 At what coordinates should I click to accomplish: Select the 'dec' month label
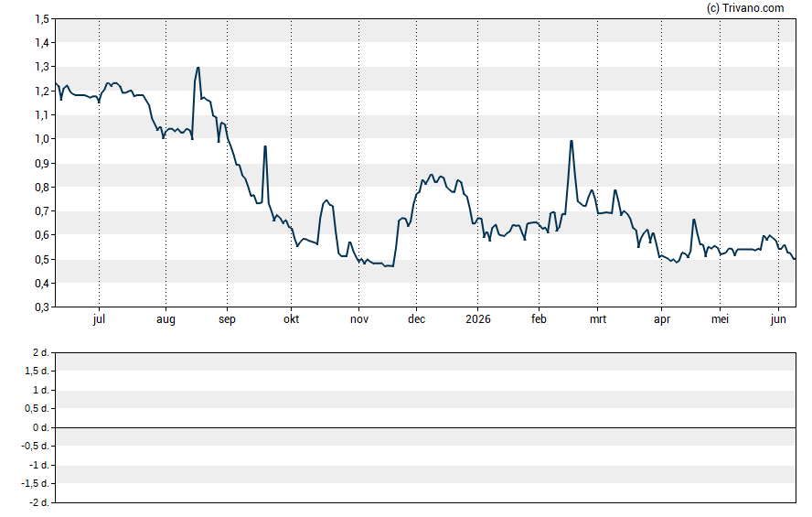pyautogui.click(x=416, y=318)
